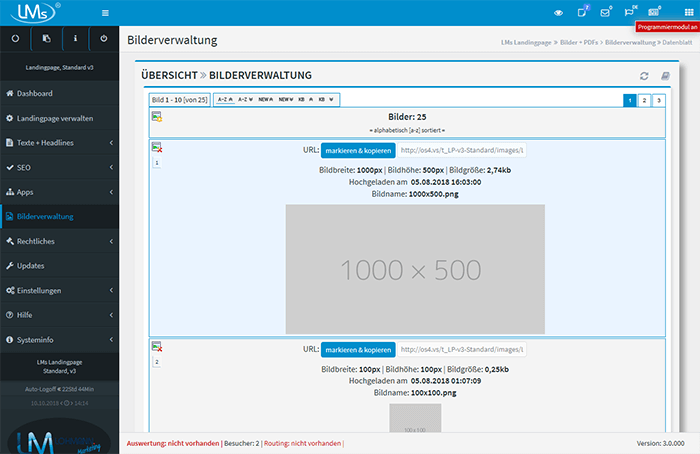The width and height of the screenshot is (700, 454).
Task: Expand the Texte + Headlines menu
Action: click(59, 143)
